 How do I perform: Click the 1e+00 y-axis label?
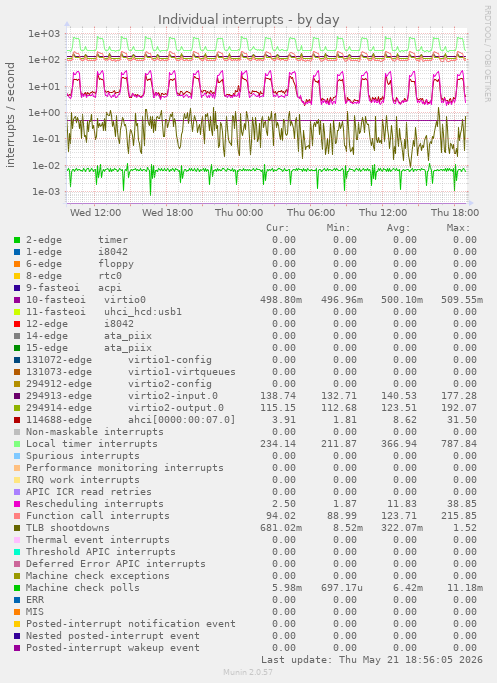[x=44, y=113]
